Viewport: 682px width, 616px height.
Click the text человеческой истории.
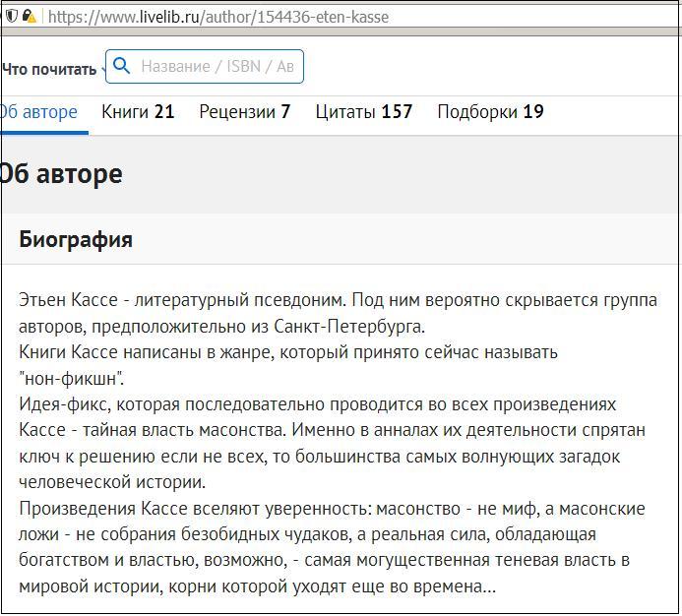112,482
